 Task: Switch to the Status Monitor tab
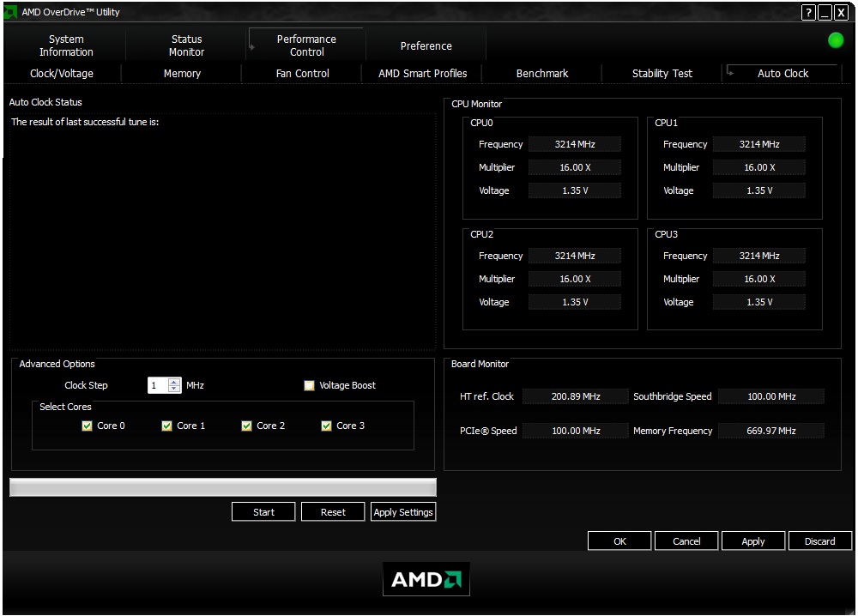pos(186,45)
